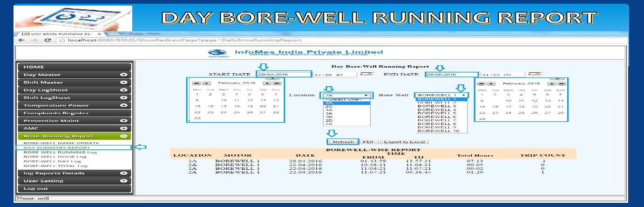The image size is (644, 207).
Task: Expand the Preventive Maint menu
Action: click(123, 121)
